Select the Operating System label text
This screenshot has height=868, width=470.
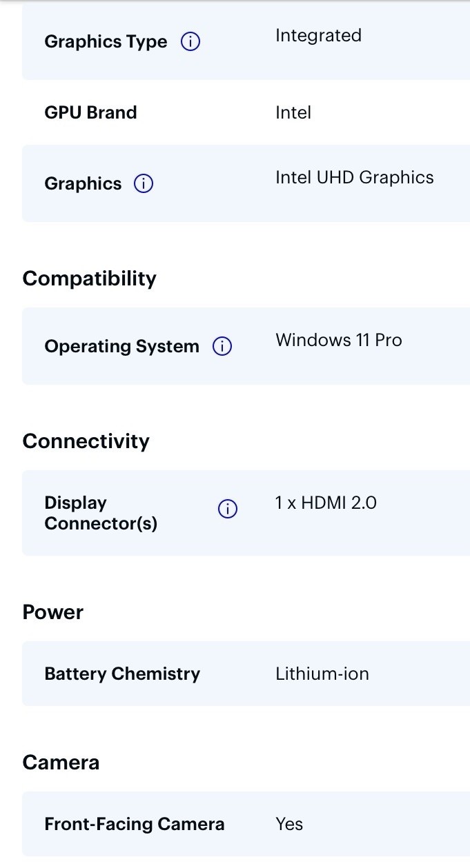point(121,347)
